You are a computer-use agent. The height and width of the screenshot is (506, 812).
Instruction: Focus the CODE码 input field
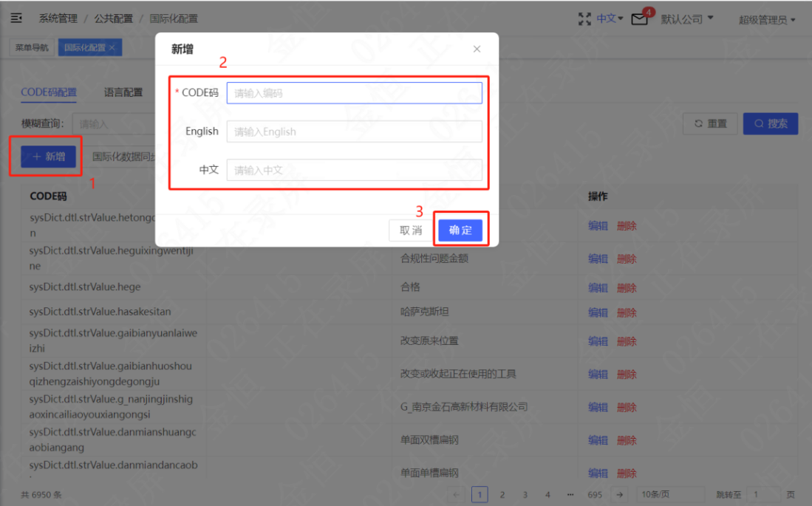(x=354, y=93)
